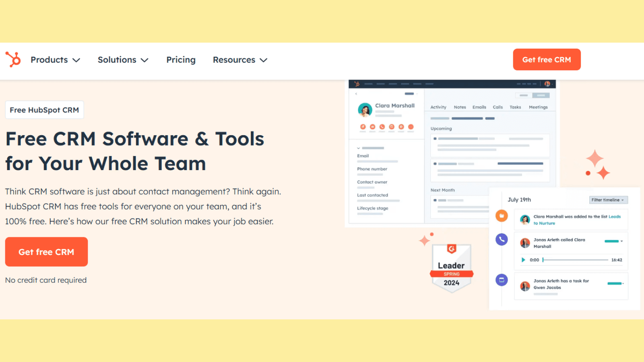Click the call recording progress slider
This screenshot has height=362, width=644.
(x=576, y=260)
